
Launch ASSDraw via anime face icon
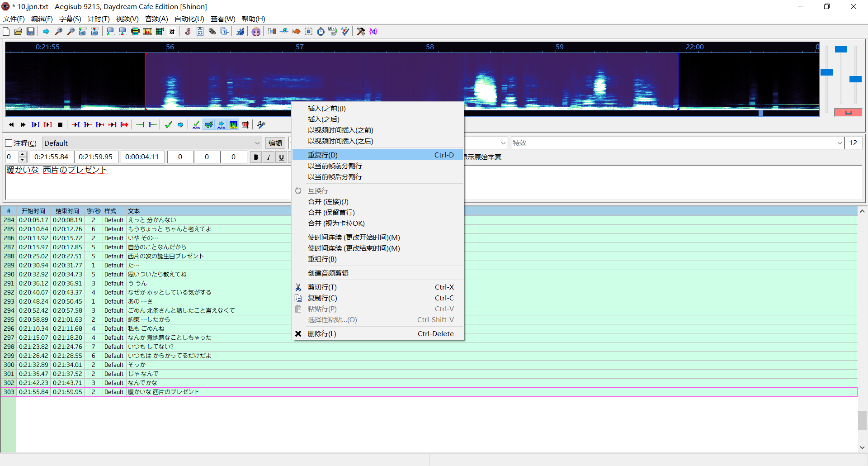pos(256,31)
